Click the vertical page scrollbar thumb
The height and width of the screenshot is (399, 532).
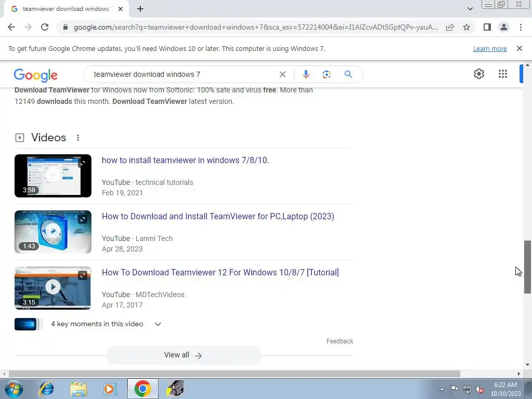tap(527, 267)
